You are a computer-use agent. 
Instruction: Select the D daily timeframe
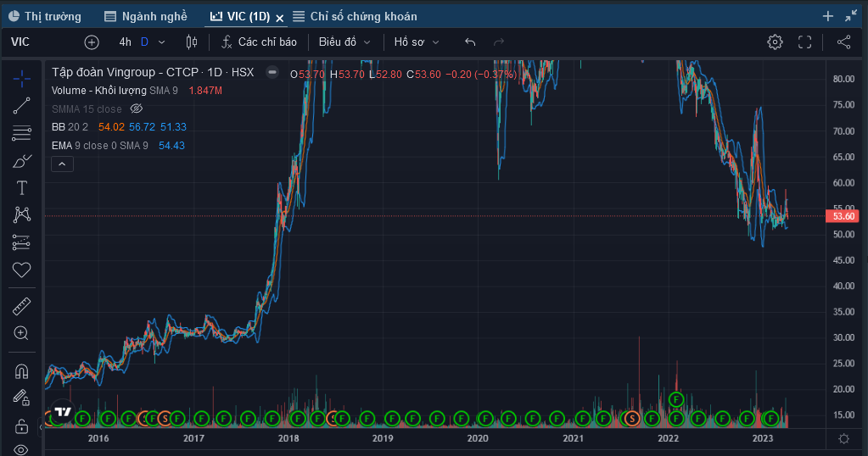coord(144,42)
